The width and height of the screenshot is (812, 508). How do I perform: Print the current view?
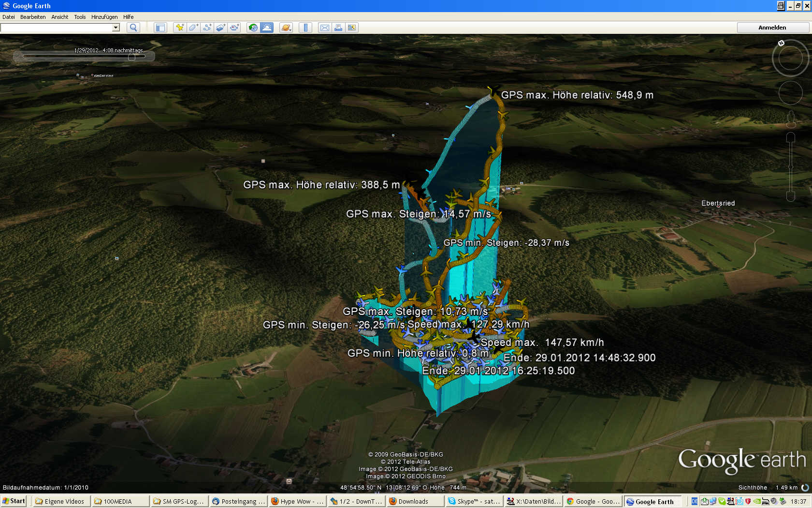[338, 28]
